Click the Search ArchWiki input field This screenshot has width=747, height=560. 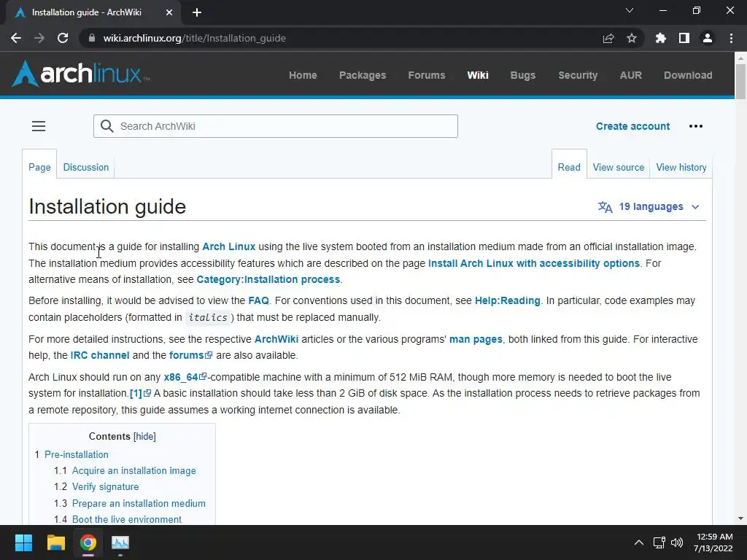(275, 126)
